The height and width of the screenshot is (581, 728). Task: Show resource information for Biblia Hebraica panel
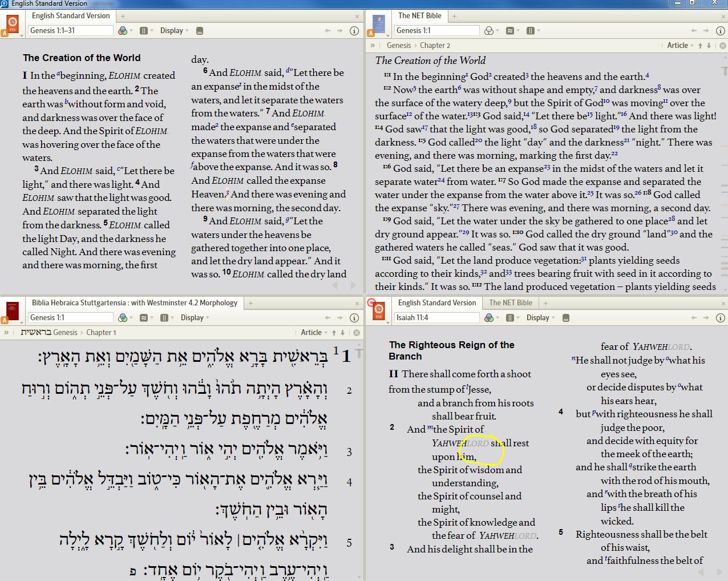click(354, 318)
